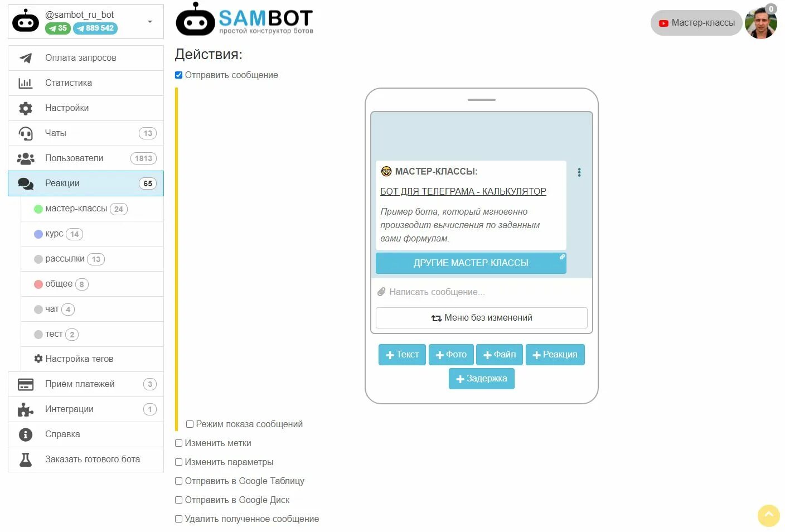
Task: Open the flask icon for Заказать готового бота
Action: tap(26, 460)
